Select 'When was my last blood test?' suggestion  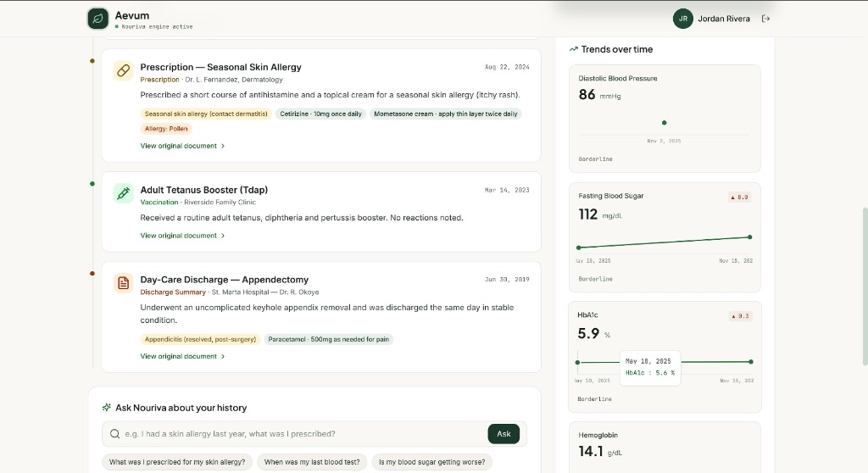[312, 462]
